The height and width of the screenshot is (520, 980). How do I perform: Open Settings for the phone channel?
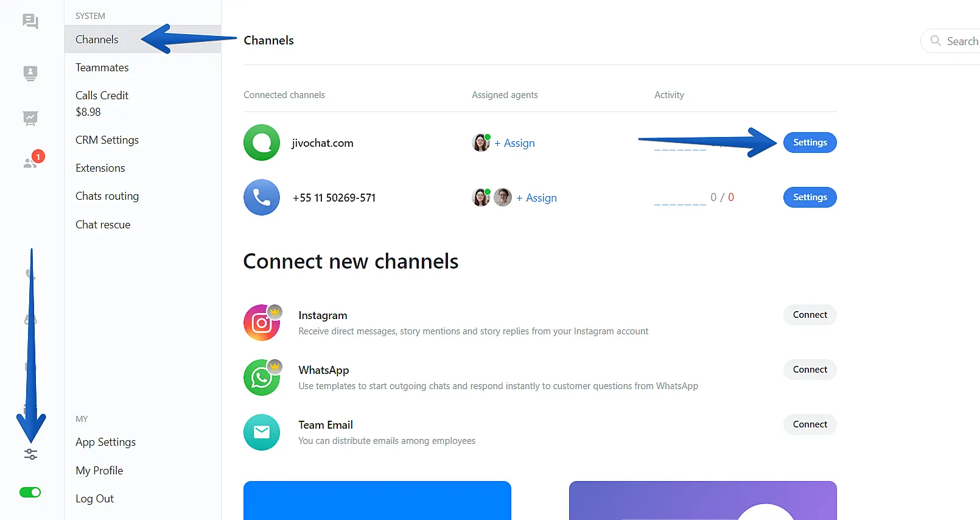point(810,197)
